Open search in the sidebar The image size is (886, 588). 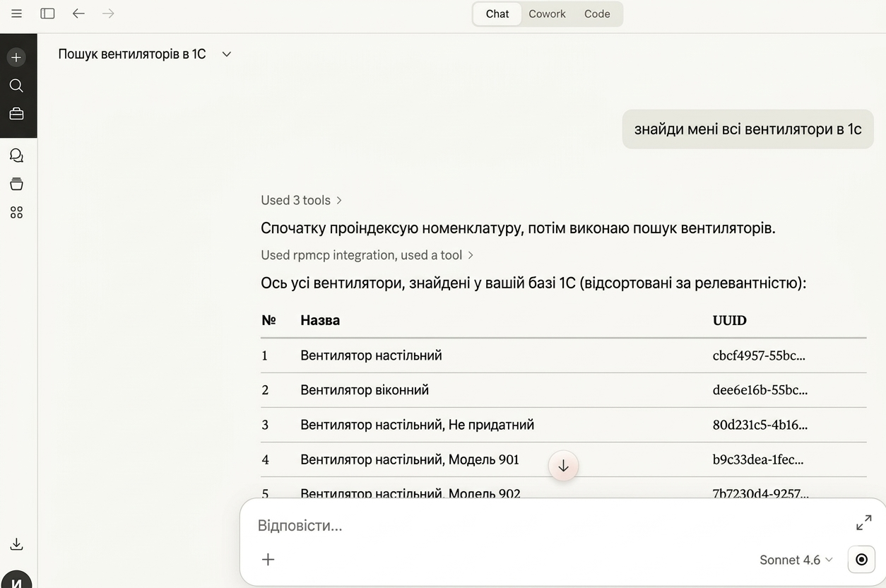(x=16, y=86)
